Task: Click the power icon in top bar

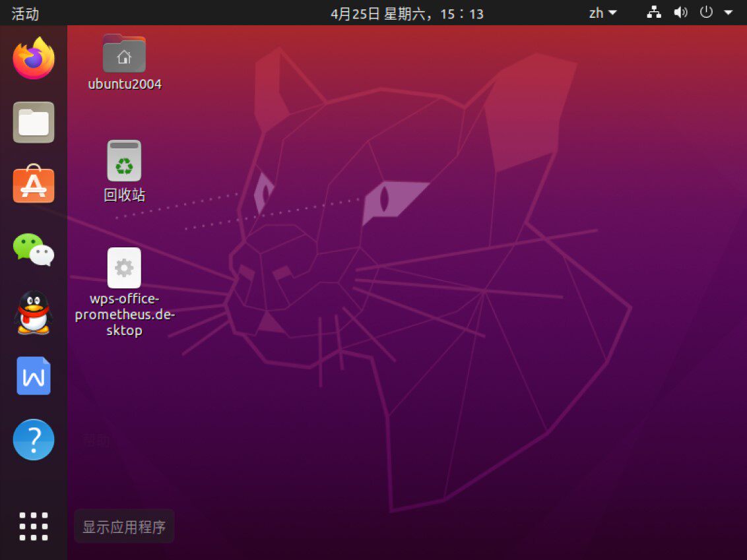Action: [706, 13]
